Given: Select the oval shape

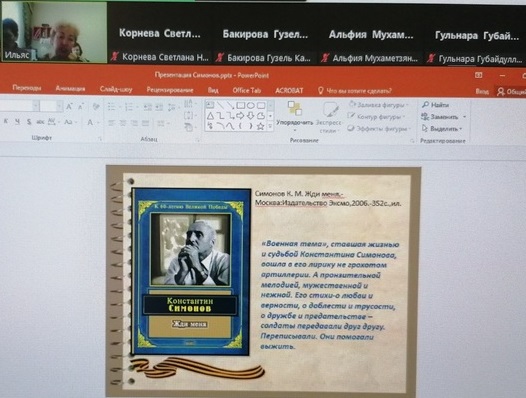Looking at the screenshot, I should point(251,106).
